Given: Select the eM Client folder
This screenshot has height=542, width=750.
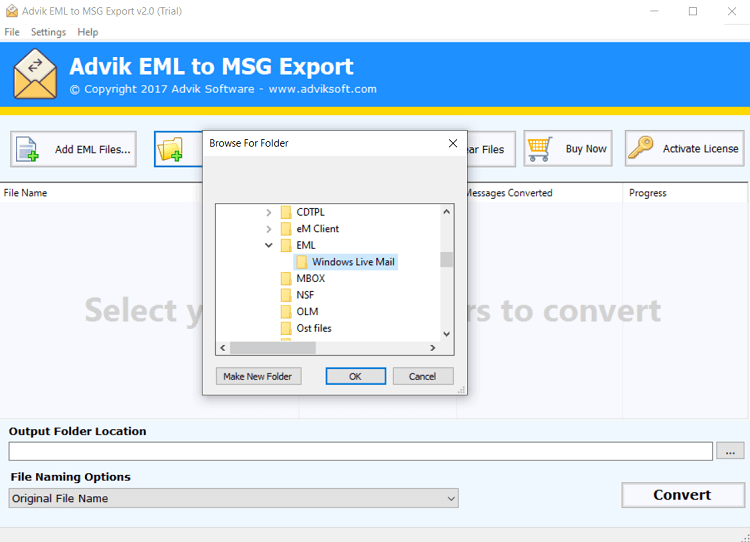Looking at the screenshot, I should (x=318, y=229).
